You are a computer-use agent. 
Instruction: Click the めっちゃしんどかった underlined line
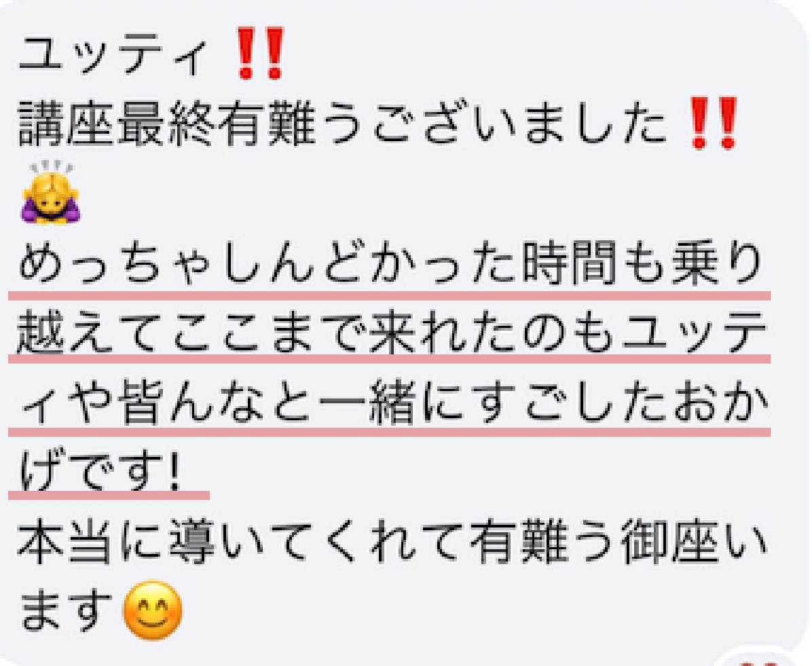[391, 263]
